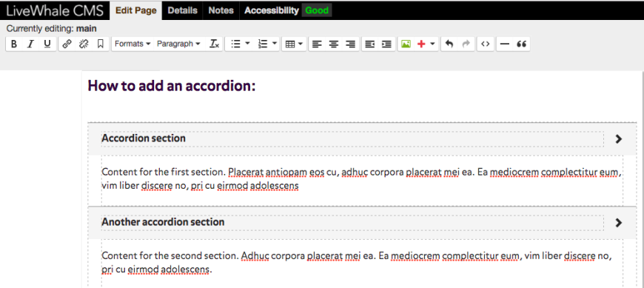Toggle bold formatting
This screenshot has height=288, width=644.
(x=14, y=44)
